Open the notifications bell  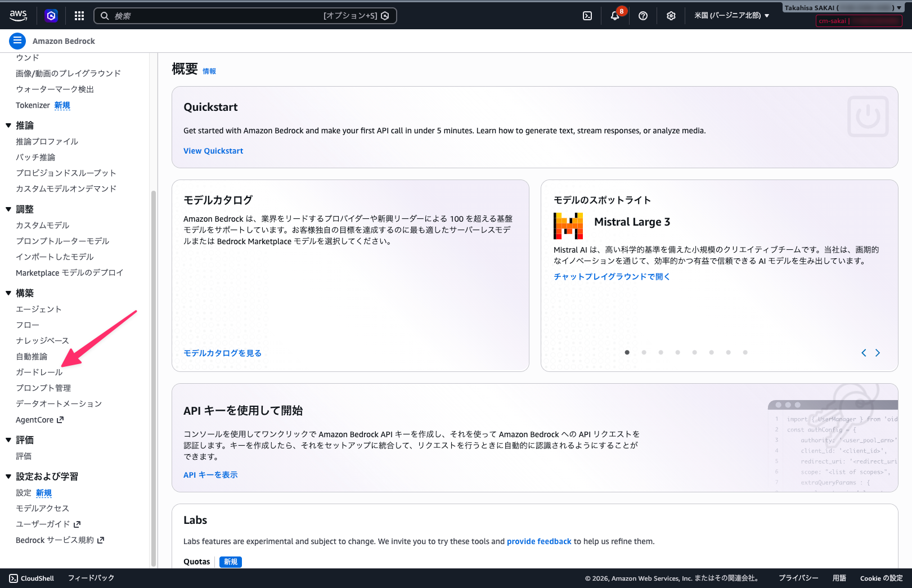tap(615, 16)
